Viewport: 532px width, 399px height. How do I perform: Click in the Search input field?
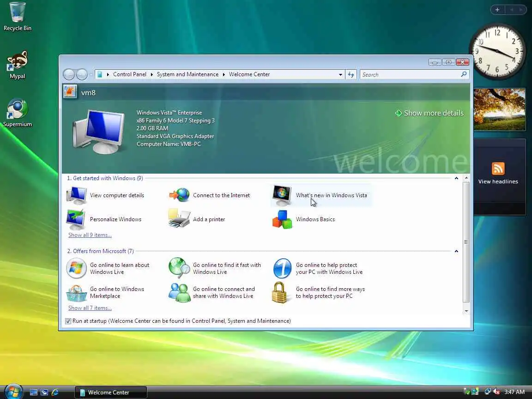click(x=410, y=74)
